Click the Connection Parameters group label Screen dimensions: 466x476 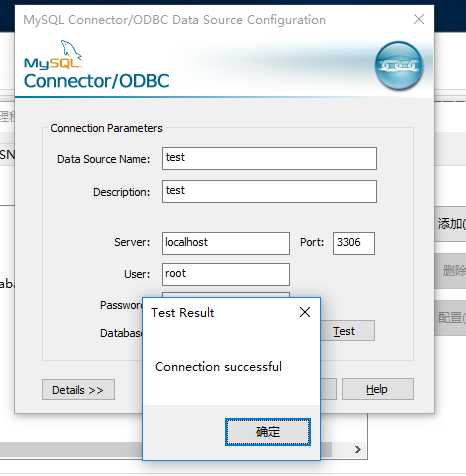(106, 128)
